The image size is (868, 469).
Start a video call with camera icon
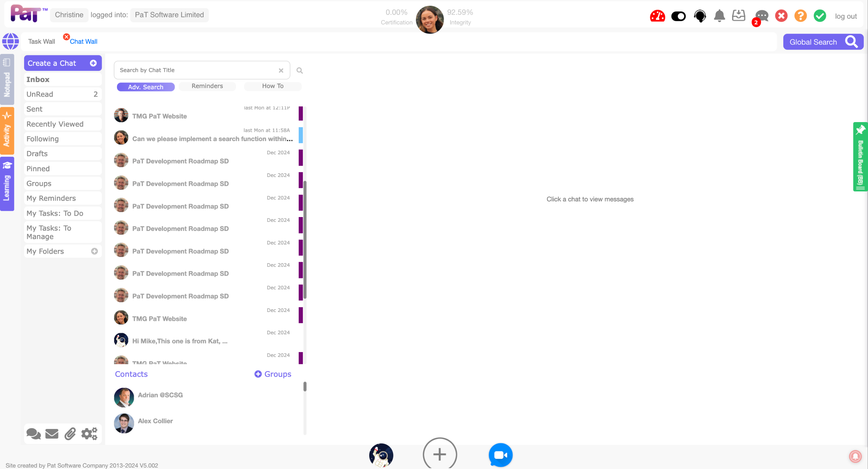click(500, 455)
